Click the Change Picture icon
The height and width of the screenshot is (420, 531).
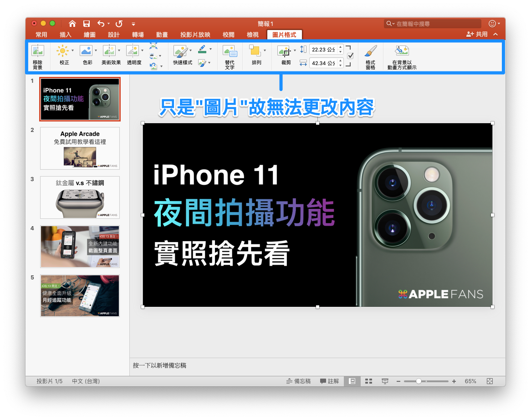153,56
